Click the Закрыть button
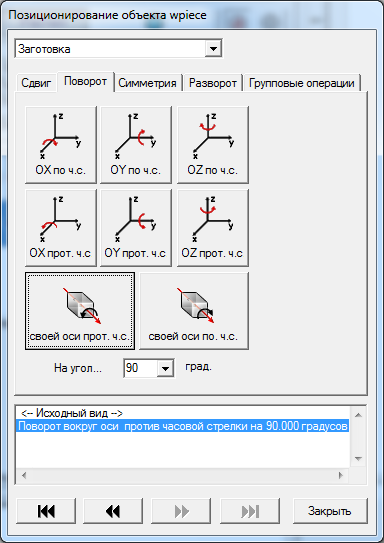This screenshot has height=543, width=384. point(330,511)
